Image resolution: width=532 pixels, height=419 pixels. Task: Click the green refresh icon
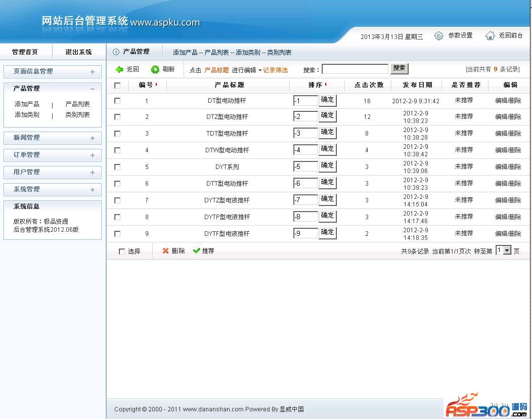click(x=155, y=69)
